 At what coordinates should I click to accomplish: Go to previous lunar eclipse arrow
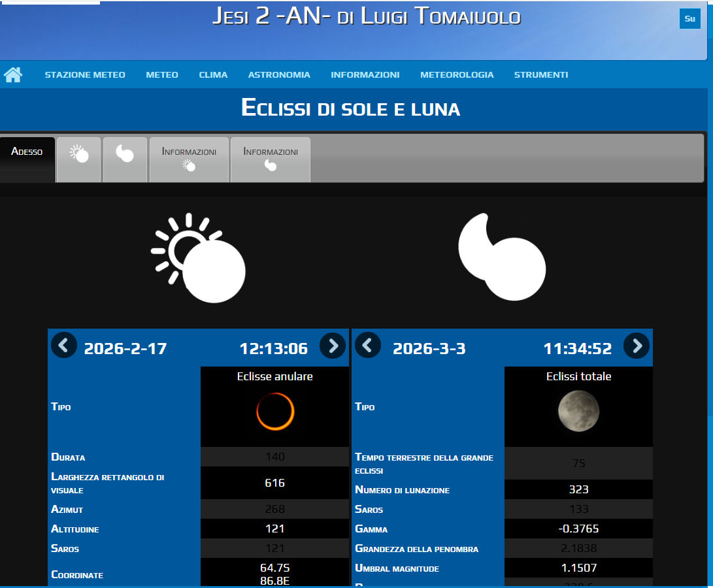pyautogui.click(x=367, y=345)
